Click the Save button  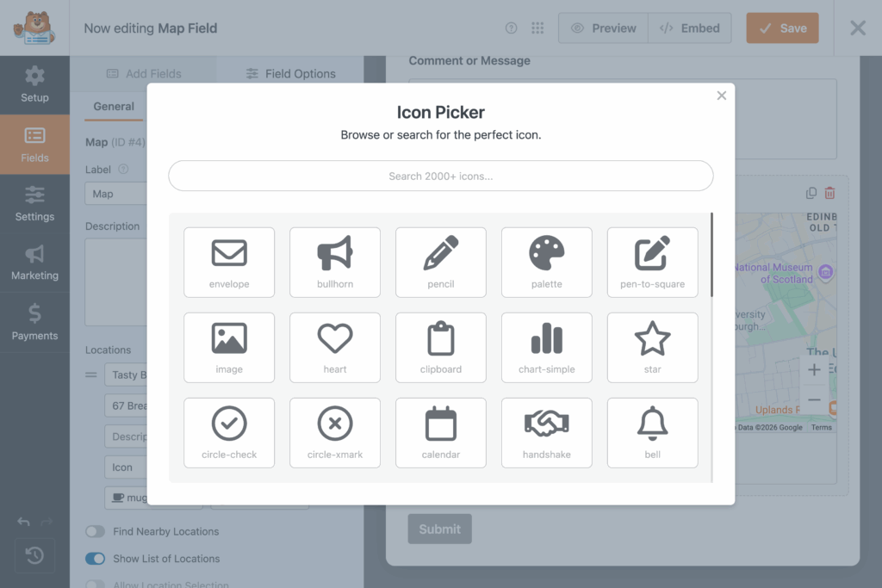pos(782,28)
